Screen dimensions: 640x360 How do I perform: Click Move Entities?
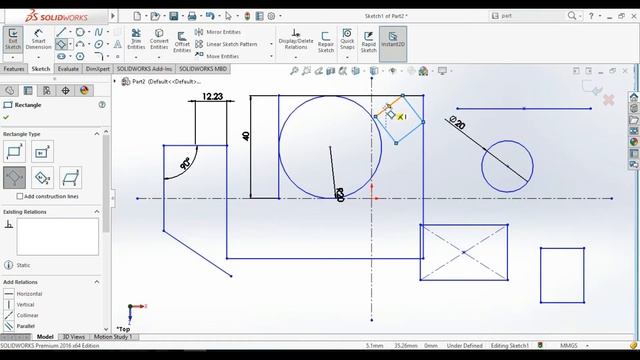click(217, 56)
